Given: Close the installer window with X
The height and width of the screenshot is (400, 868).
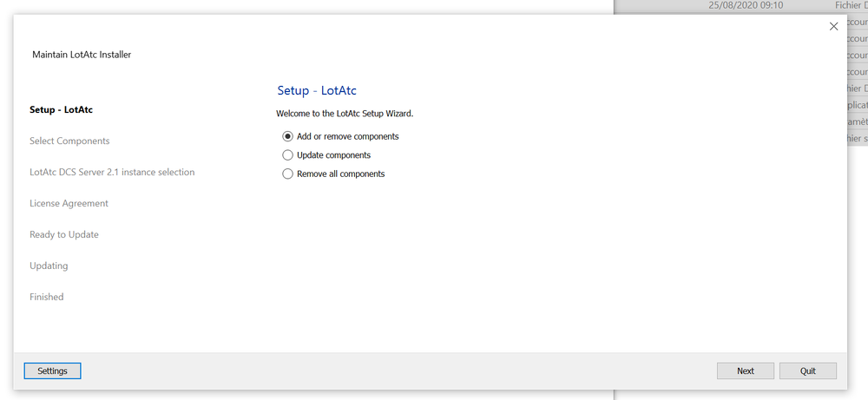Looking at the screenshot, I should click(x=833, y=27).
